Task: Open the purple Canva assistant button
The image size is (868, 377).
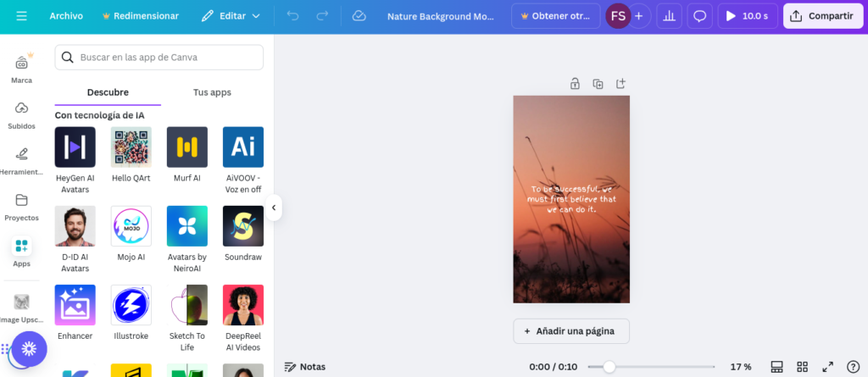Action: tap(30, 349)
